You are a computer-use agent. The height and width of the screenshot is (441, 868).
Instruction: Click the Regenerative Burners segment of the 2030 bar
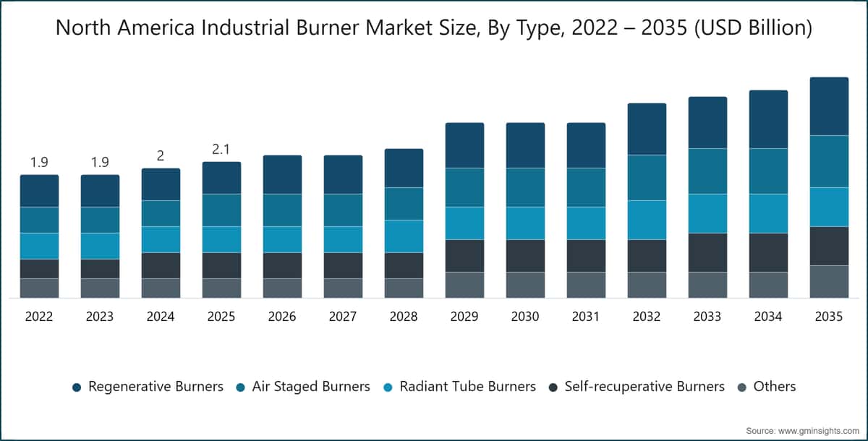click(x=525, y=145)
